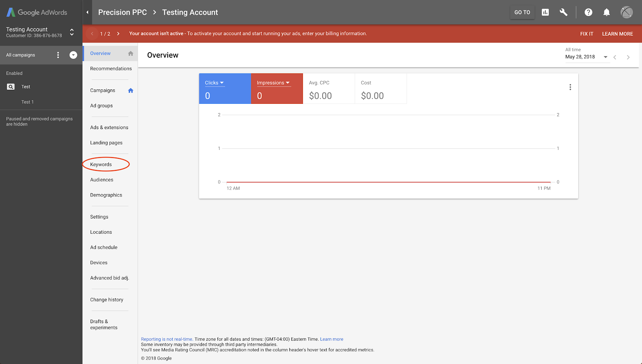Click the Avg. CPC metric tile
642x364 pixels.
click(x=329, y=89)
